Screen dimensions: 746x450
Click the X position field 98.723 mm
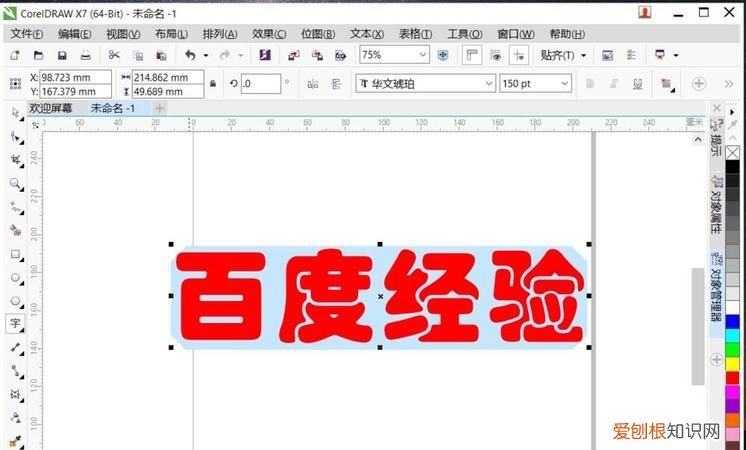pos(75,77)
